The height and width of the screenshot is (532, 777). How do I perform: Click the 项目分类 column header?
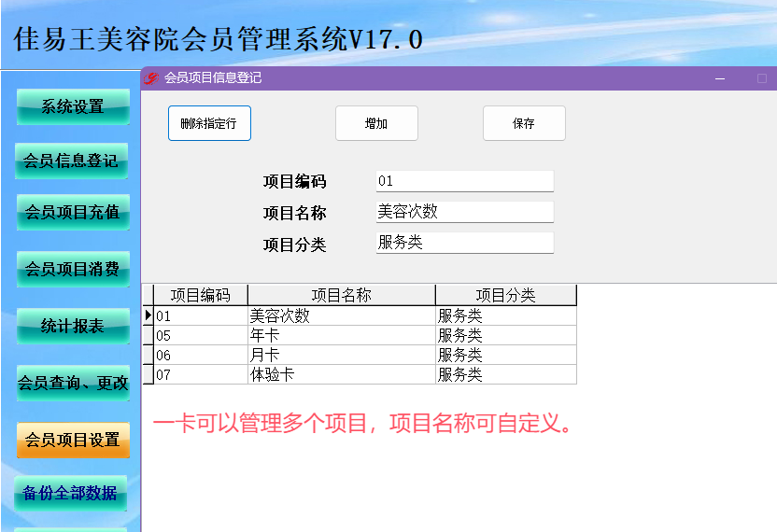(x=506, y=295)
